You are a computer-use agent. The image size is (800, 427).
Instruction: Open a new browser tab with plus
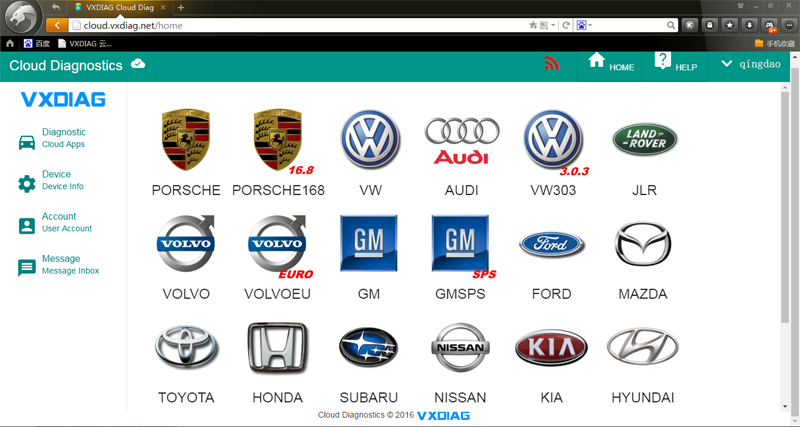point(181,8)
